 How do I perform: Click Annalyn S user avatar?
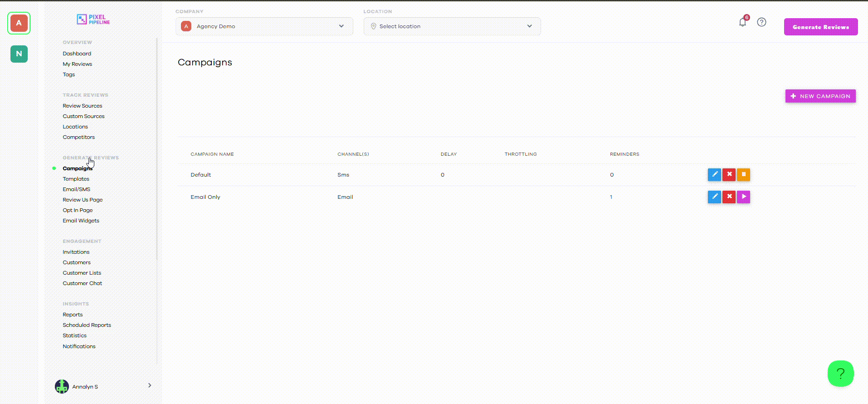click(x=62, y=386)
